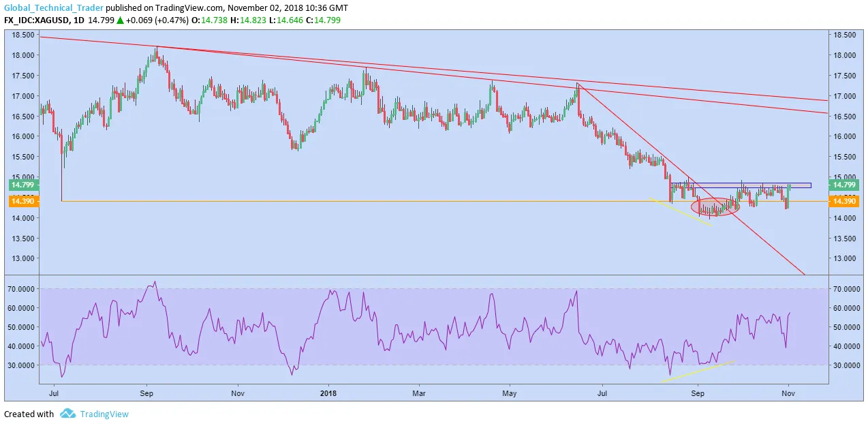The height and width of the screenshot is (426, 868).
Task: Click the yellow divergence line on RSI
Action: click(698, 371)
